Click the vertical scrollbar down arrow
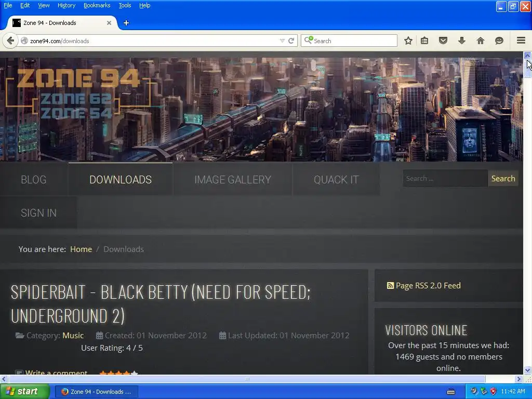 point(527,370)
